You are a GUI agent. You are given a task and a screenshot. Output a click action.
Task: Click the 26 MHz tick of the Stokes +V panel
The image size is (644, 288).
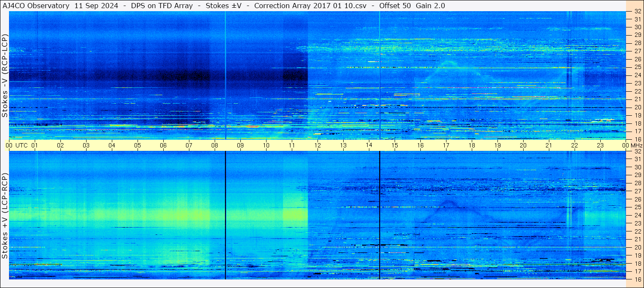(637, 199)
